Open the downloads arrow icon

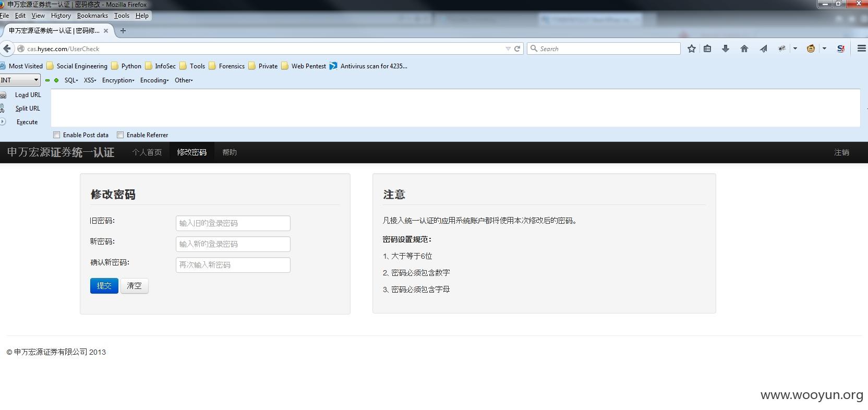[x=726, y=49]
